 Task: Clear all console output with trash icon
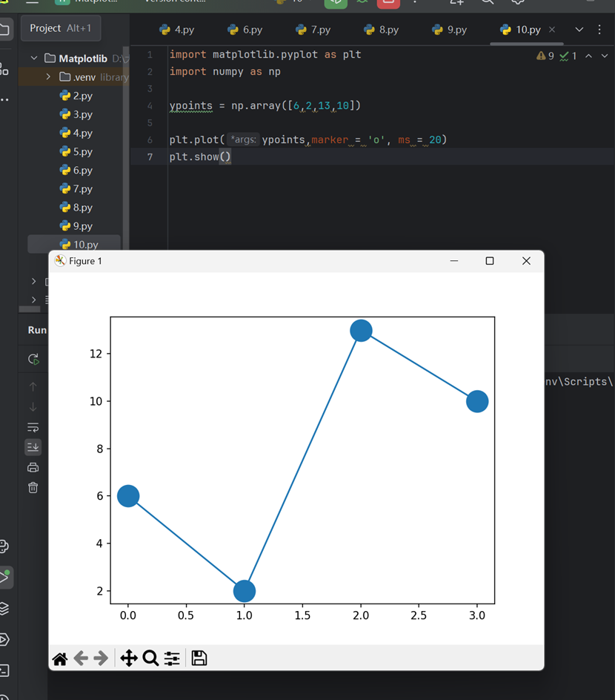pyautogui.click(x=33, y=487)
